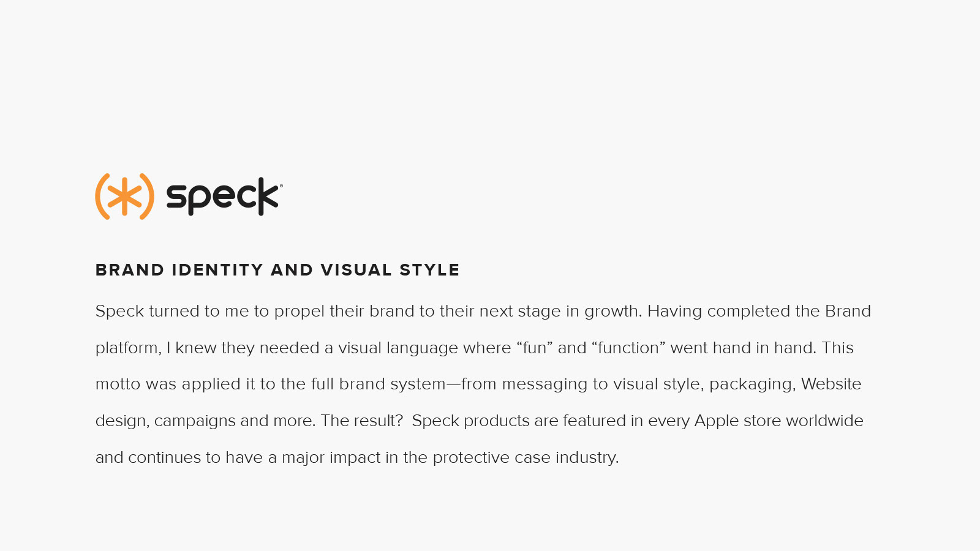The width and height of the screenshot is (980, 551).
Task: Click the paragraph line starting with Speck turned
Action: click(x=483, y=312)
